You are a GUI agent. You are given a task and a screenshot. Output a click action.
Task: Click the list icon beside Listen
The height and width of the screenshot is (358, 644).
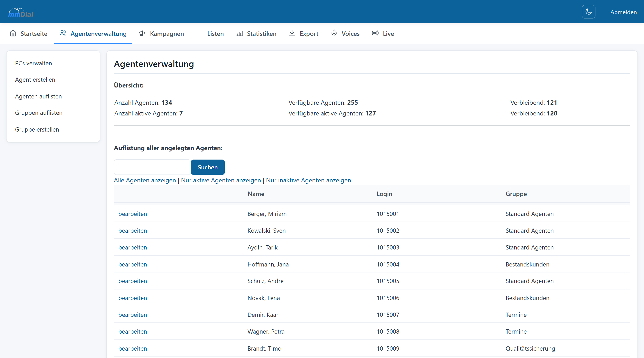tap(199, 33)
